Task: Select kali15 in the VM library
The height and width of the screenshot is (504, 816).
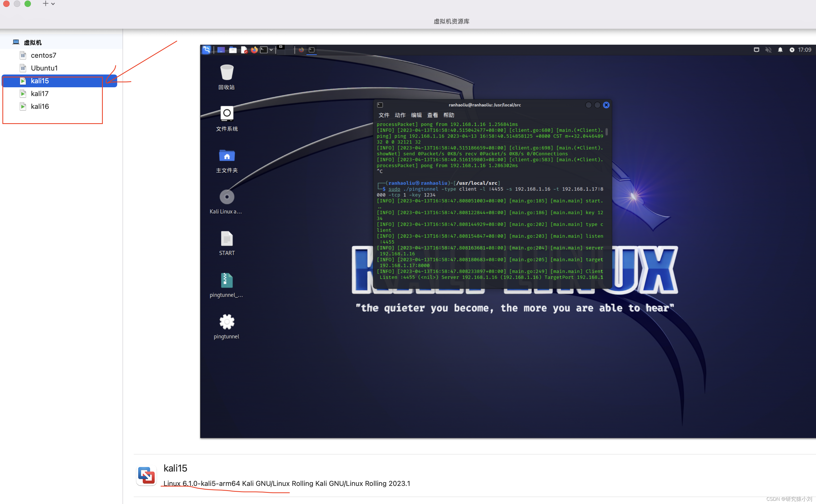Action: [60, 81]
